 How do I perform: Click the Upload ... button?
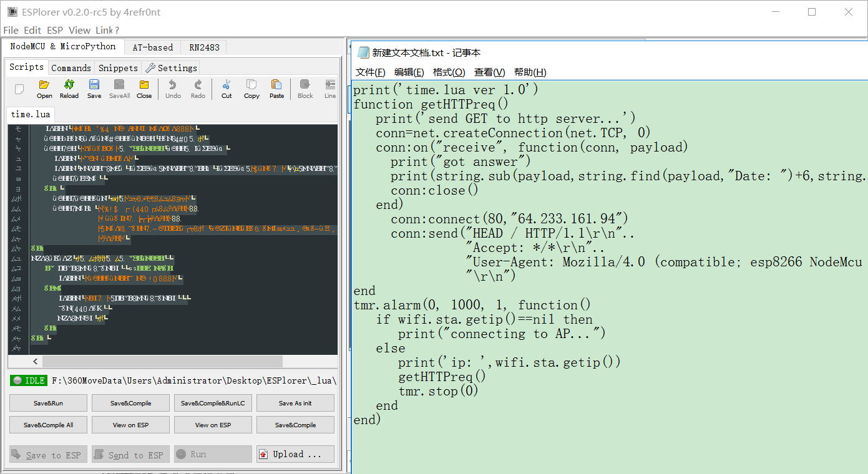point(295,454)
